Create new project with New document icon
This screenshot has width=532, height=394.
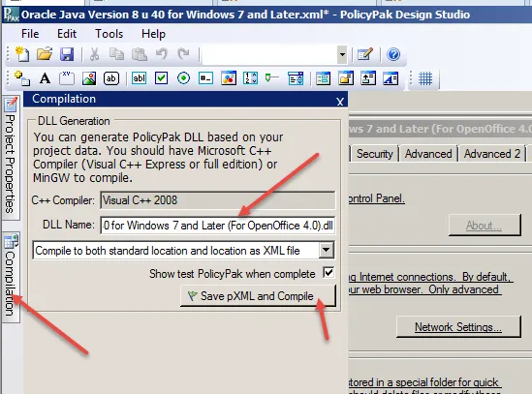click(x=22, y=54)
